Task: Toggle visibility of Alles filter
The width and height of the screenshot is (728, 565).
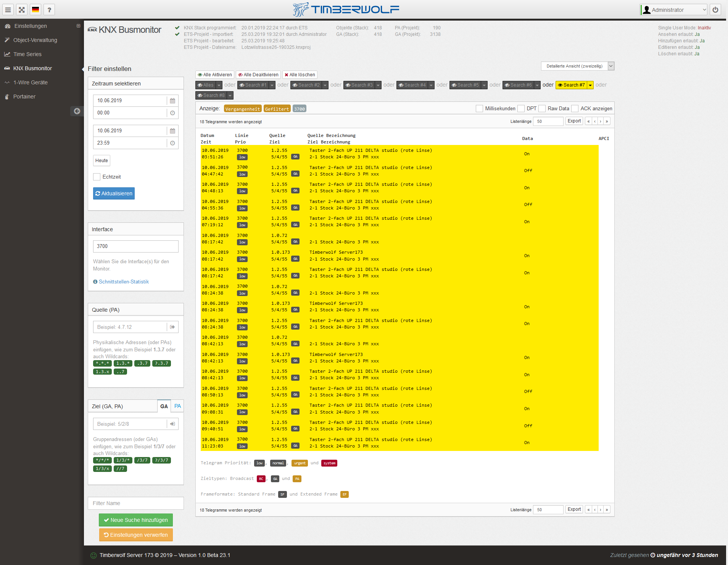Action: coord(206,85)
